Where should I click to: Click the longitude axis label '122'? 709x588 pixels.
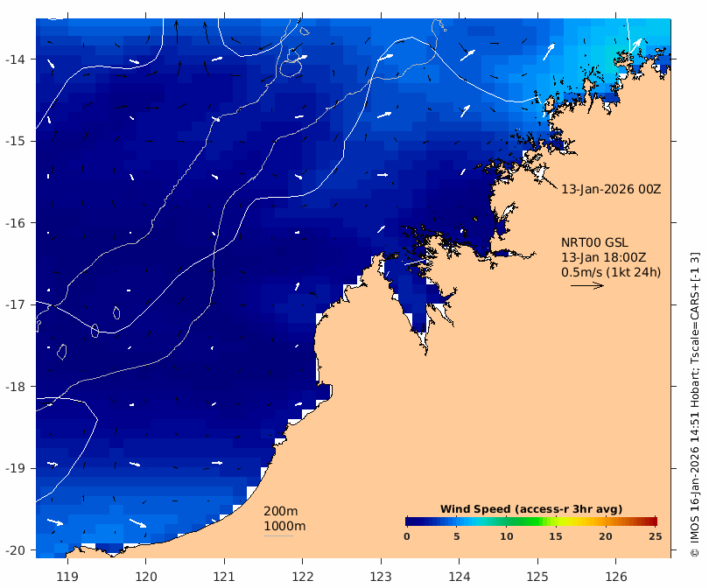click(303, 577)
